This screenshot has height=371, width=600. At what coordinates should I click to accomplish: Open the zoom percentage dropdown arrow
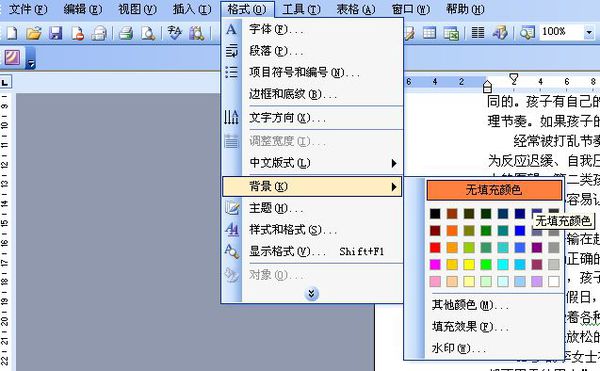click(589, 33)
